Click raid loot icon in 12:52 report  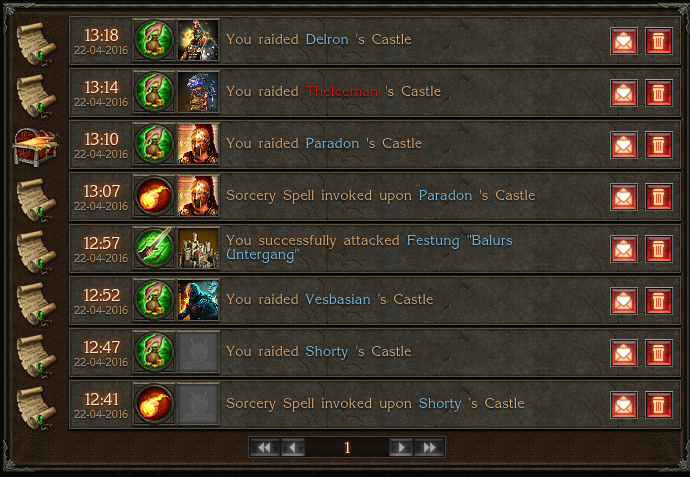pos(154,300)
